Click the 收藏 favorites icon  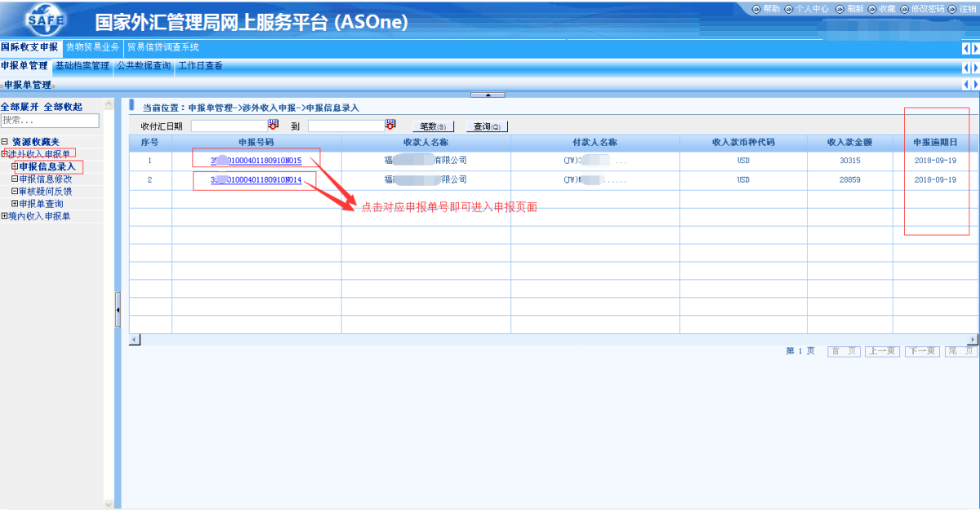pos(872,9)
